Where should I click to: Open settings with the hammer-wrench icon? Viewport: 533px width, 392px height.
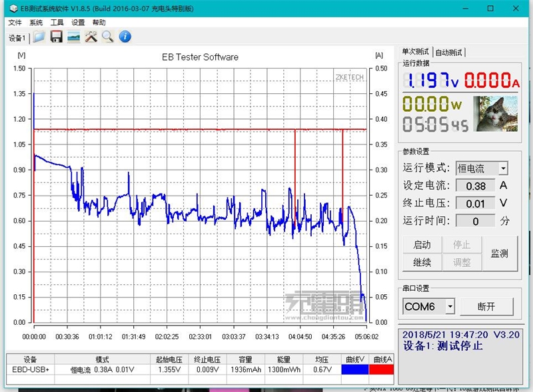pos(91,37)
